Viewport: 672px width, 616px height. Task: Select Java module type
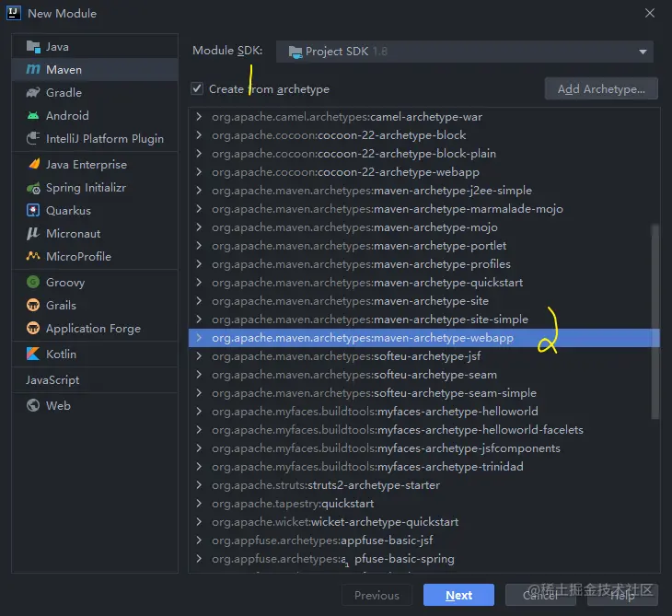[95, 47]
